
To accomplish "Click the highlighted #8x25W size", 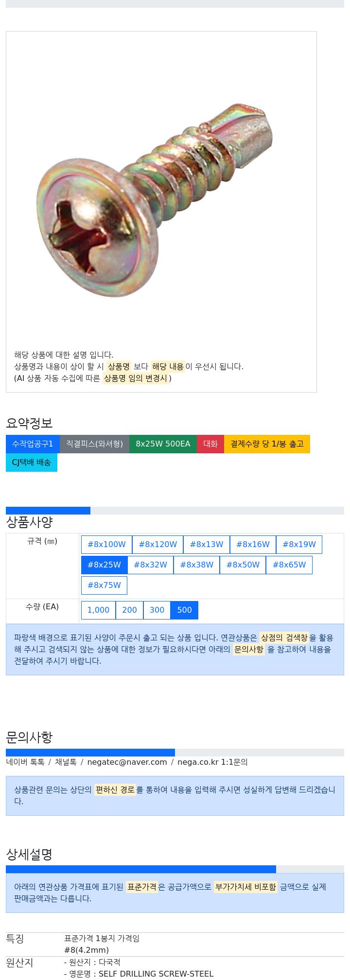I will 104,565.
